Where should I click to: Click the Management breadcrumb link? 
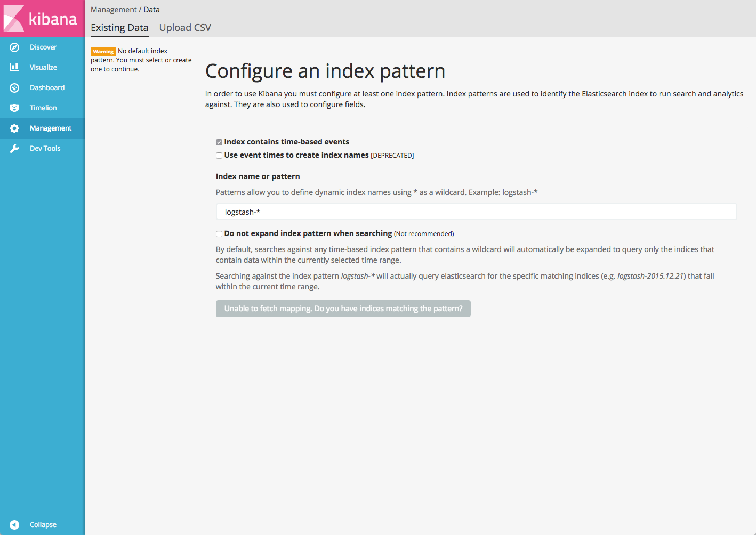(114, 10)
